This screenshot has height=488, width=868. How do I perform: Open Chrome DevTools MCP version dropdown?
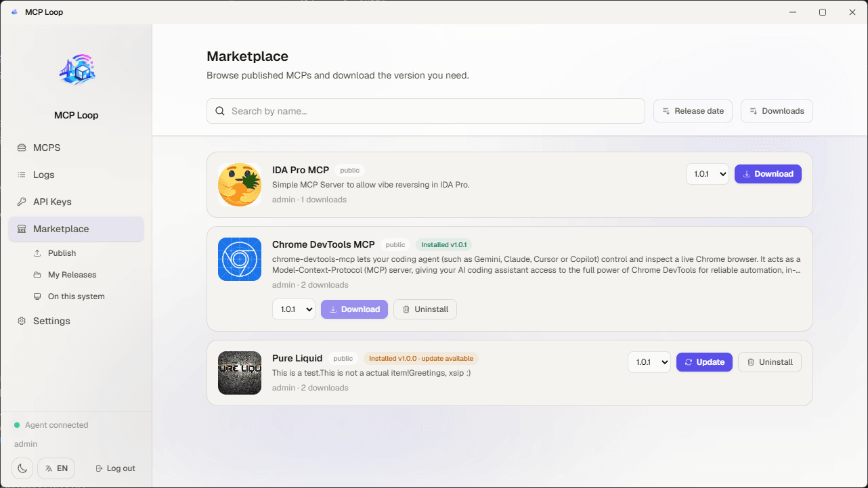click(294, 309)
